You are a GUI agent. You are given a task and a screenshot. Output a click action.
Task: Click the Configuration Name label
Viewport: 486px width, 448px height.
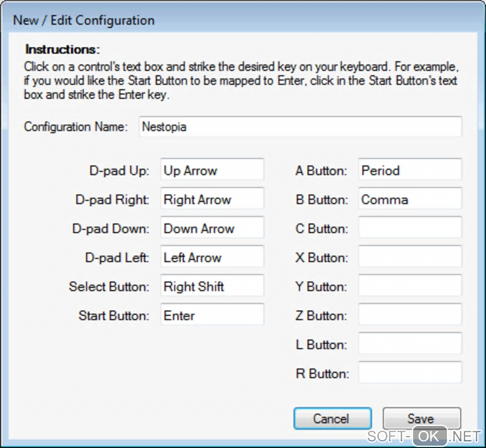[x=76, y=127]
